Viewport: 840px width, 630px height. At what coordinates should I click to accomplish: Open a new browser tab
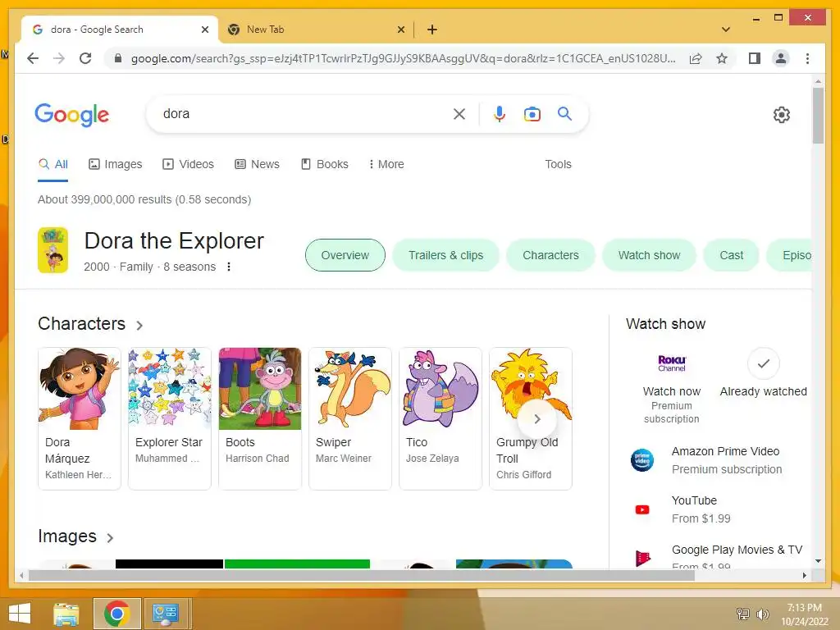point(431,30)
